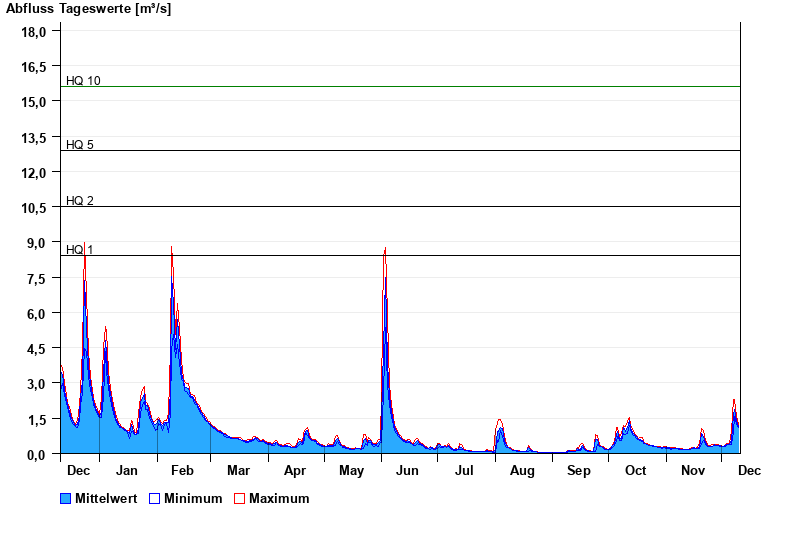
Task: Click the Nov month label on x-axis
Action: coord(692,470)
